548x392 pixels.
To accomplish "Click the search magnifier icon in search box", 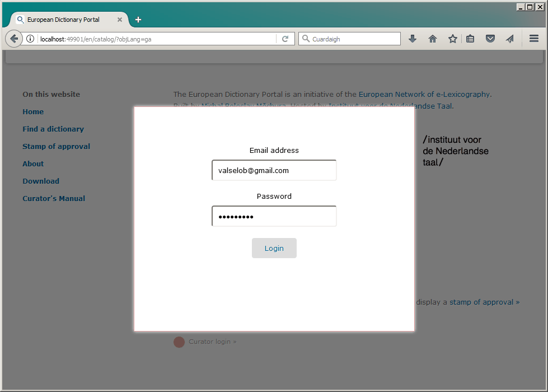I will click(306, 39).
